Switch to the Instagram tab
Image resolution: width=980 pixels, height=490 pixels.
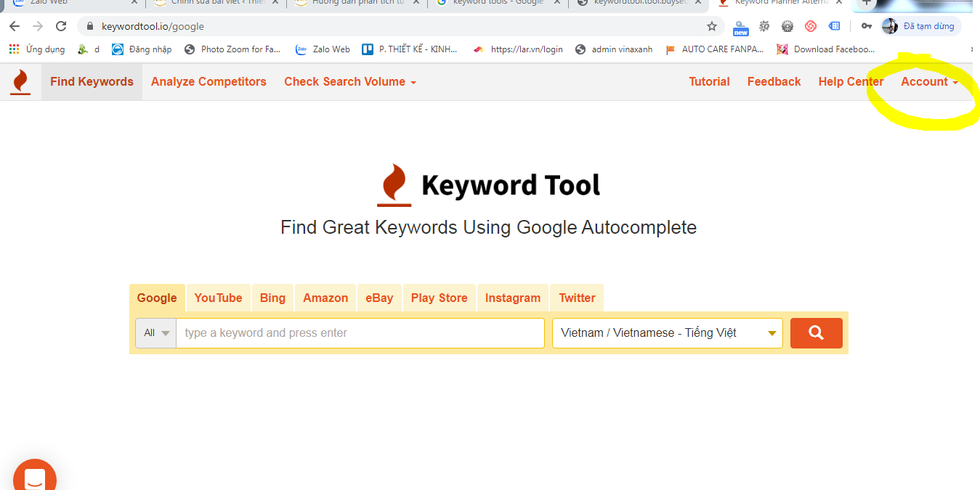(513, 298)
